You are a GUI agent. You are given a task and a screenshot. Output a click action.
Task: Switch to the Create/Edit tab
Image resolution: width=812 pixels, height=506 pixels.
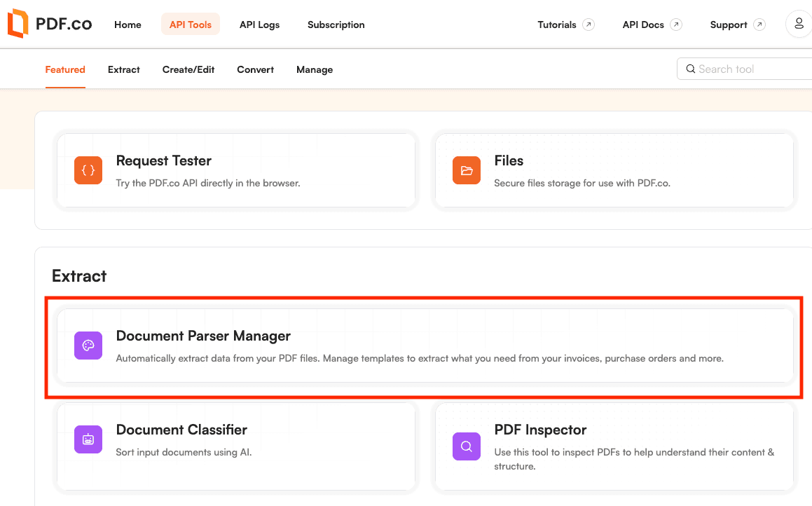(x=188, y=69)
